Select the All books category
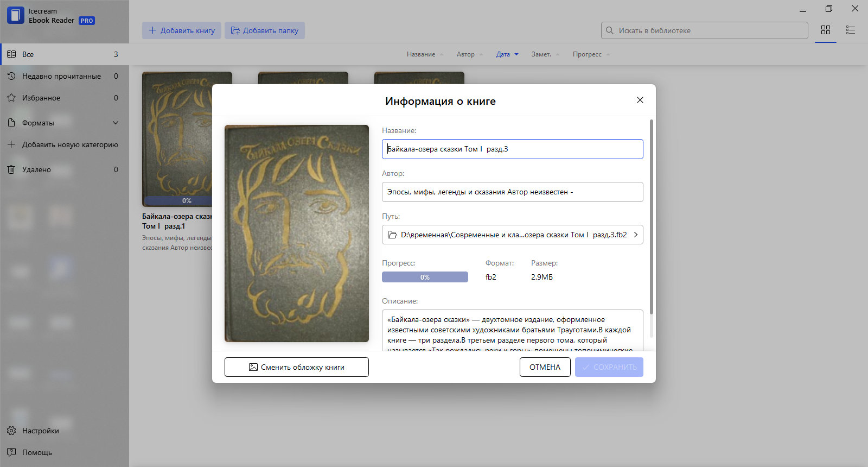This screenshot has width=868, height=467. [65, 54]
